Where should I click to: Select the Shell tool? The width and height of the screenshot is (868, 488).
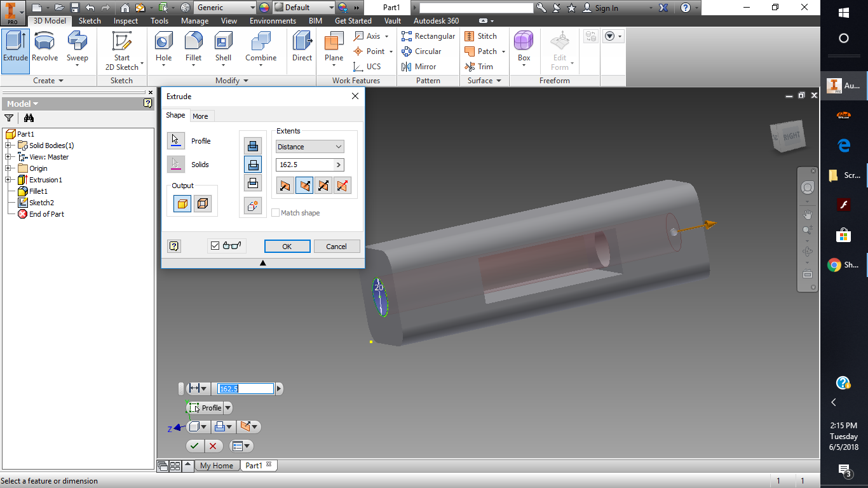click(223, 50)
